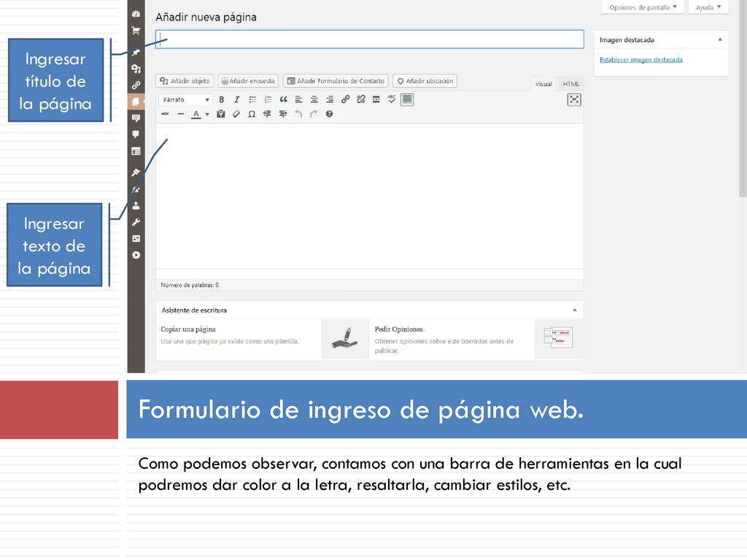Center align text in the editor toolbar

314,99
